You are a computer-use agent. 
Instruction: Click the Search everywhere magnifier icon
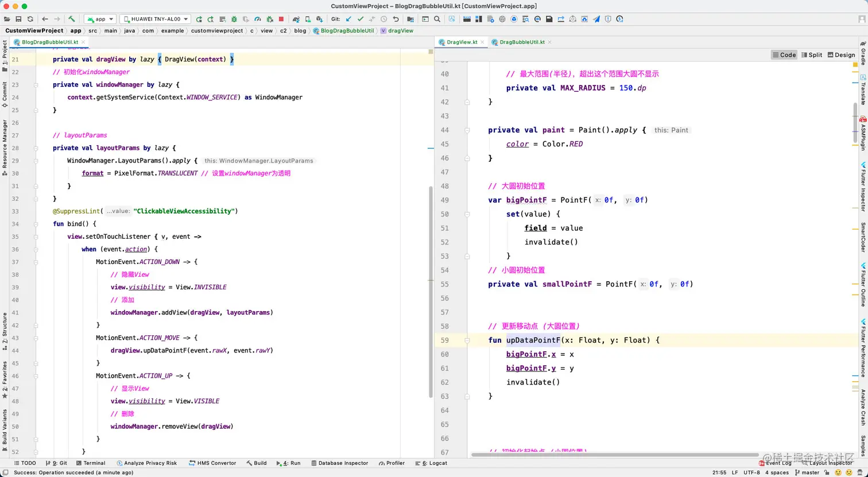[x=437, y=19]
